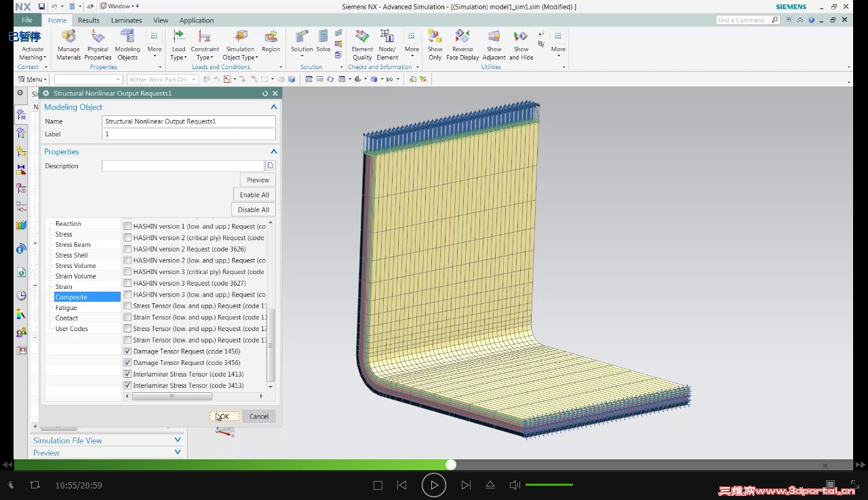Reset the dialog with the reset icon
Screen dimensions: 868x500
pyautogui.click(x=265, y=93)
